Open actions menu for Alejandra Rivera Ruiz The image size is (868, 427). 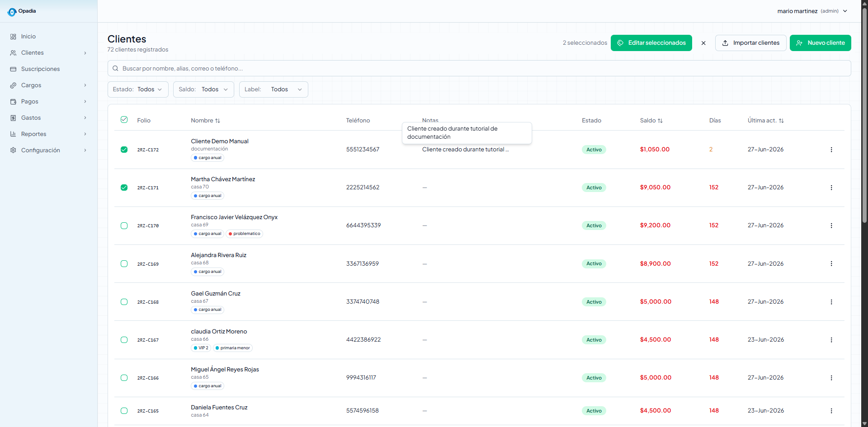coord(831,264)
